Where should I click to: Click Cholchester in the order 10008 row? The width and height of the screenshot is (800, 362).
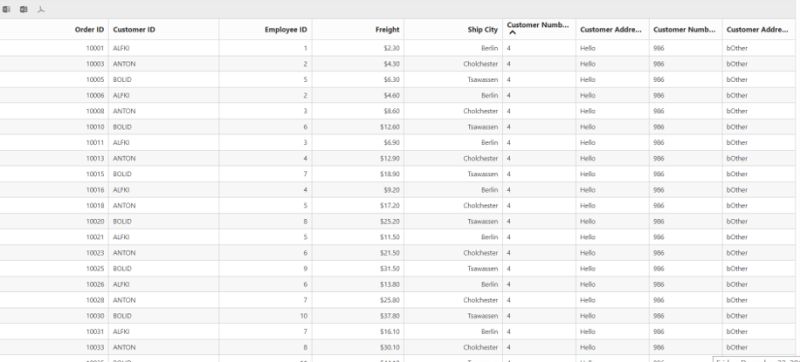tap(481, 111)
